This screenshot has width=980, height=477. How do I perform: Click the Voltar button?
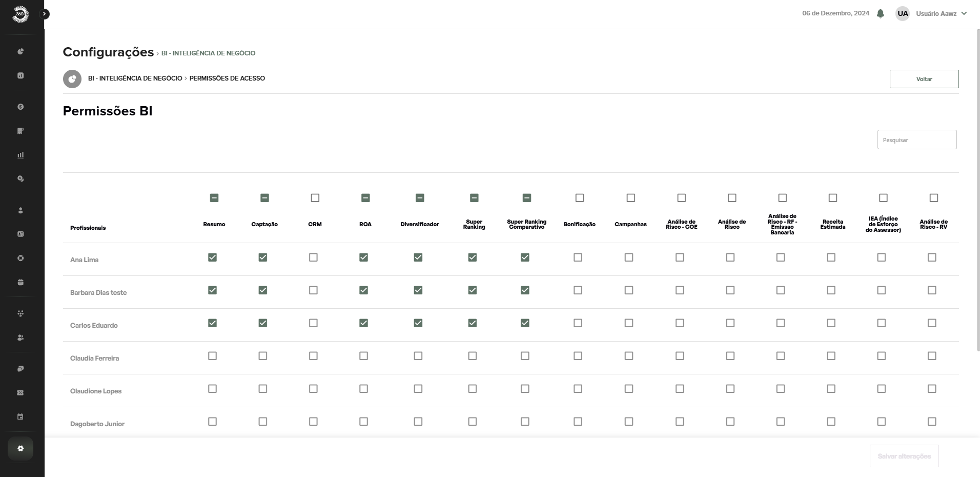924,79
